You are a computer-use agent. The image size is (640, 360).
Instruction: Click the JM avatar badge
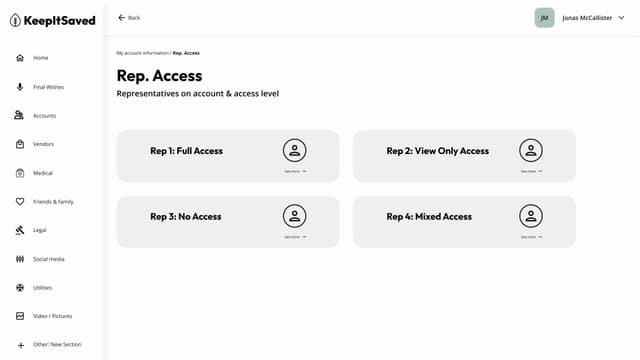[x=544, y=18]
